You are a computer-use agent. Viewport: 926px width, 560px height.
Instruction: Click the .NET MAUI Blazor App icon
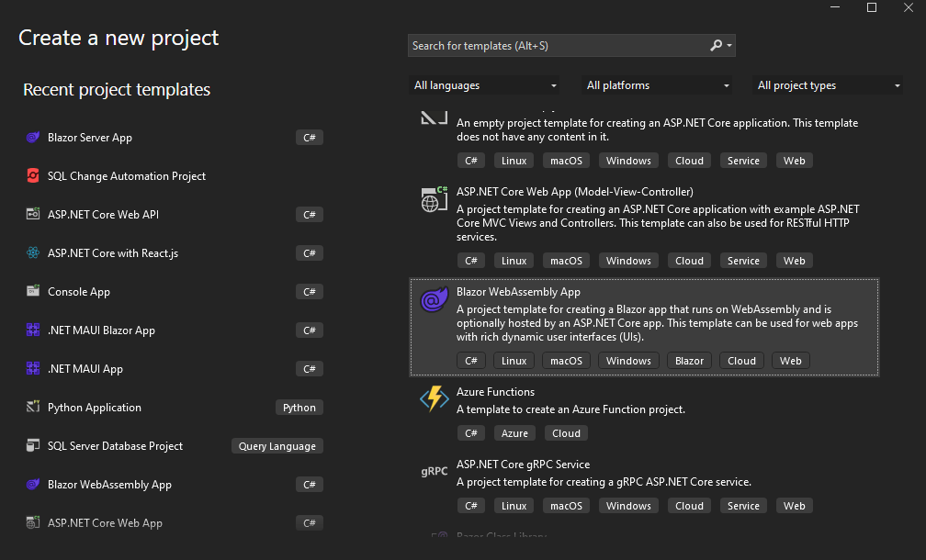(x=32, y=330)
